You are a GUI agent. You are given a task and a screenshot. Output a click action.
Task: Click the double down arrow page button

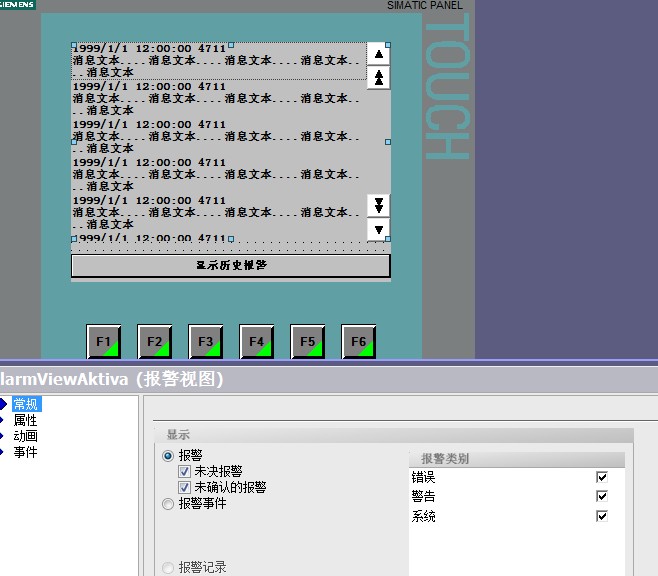point(379,206)
